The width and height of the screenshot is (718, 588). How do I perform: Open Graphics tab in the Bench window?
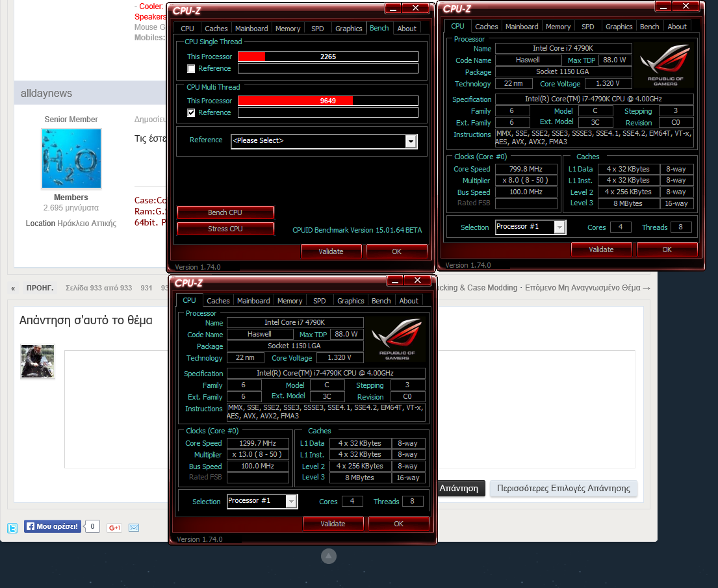coord(349,29)
